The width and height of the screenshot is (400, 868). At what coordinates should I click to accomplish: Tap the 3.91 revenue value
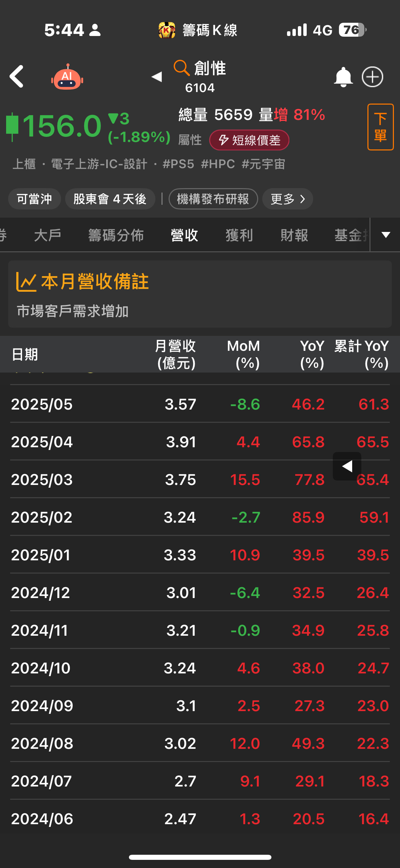[181, 442]
